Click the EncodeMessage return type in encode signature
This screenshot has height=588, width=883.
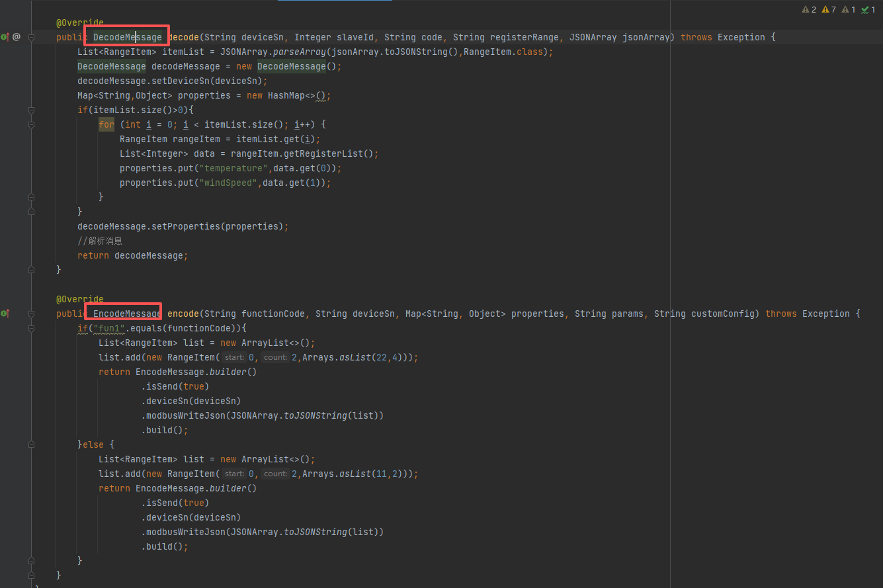(x=127, y=314)
